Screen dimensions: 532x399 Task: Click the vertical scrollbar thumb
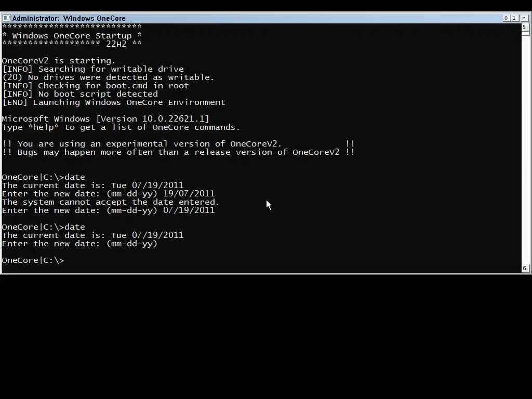525,33
